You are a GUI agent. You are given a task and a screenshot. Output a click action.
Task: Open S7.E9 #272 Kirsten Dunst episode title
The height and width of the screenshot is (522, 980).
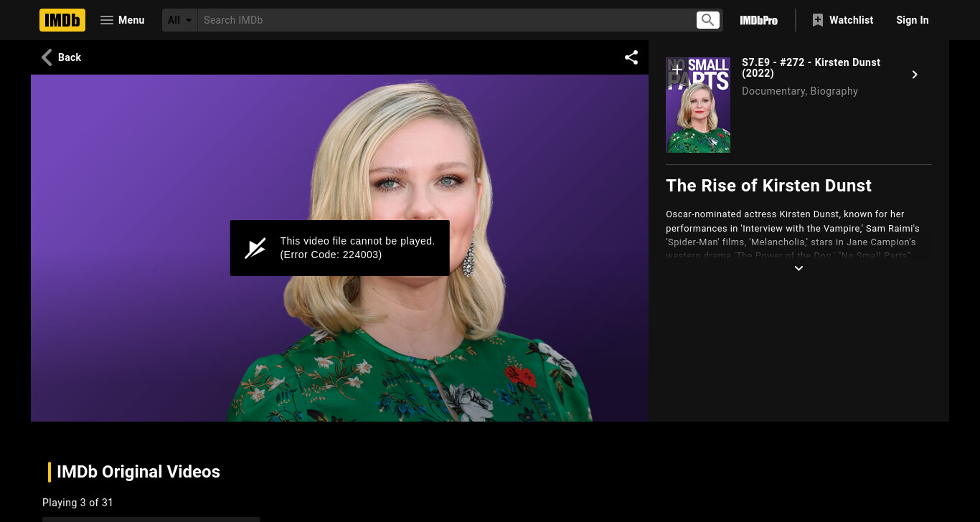pyautogui.click(x=811, y=67)
